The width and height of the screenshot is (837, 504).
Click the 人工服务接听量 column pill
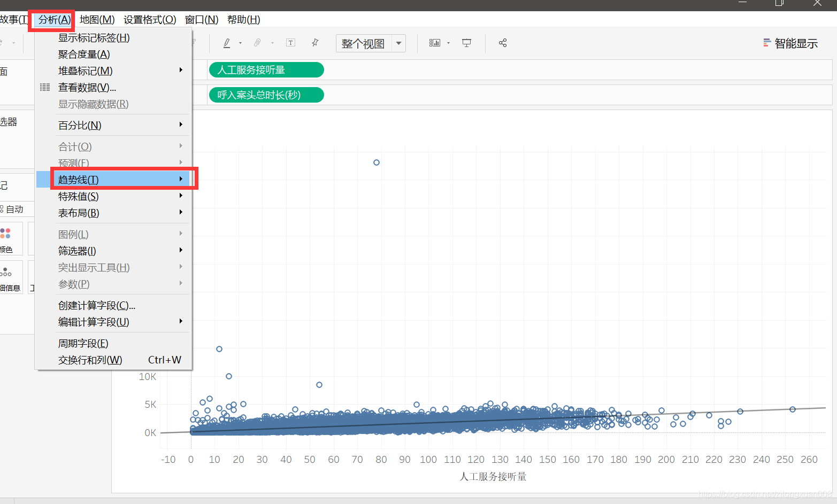coord(266,70)
